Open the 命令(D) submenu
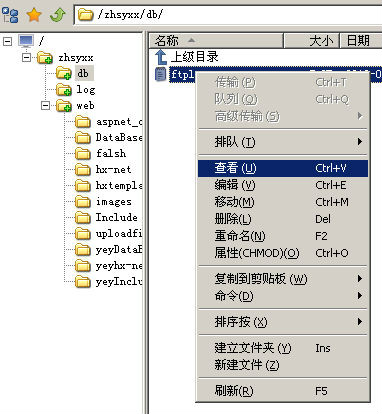 [x=283, y=296]
